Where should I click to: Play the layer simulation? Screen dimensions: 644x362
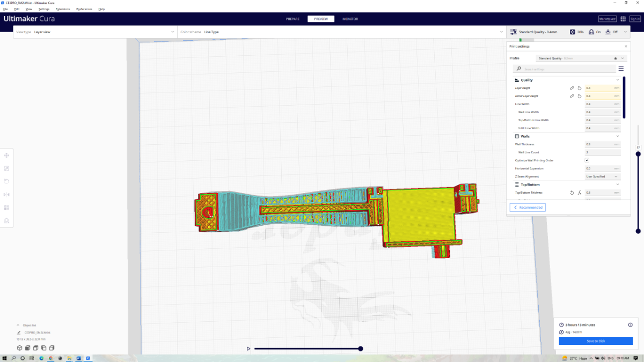tap(248, 349)
